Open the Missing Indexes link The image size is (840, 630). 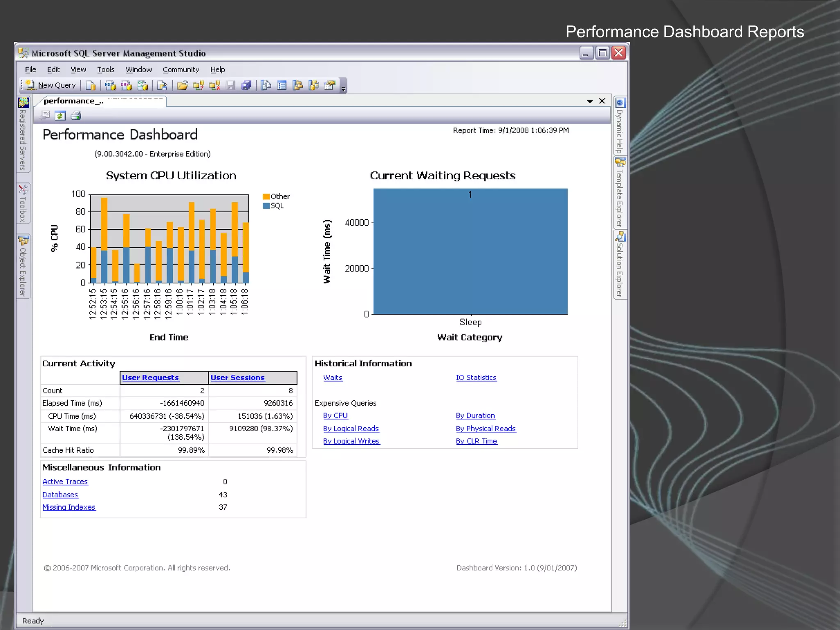coord(69,507)
